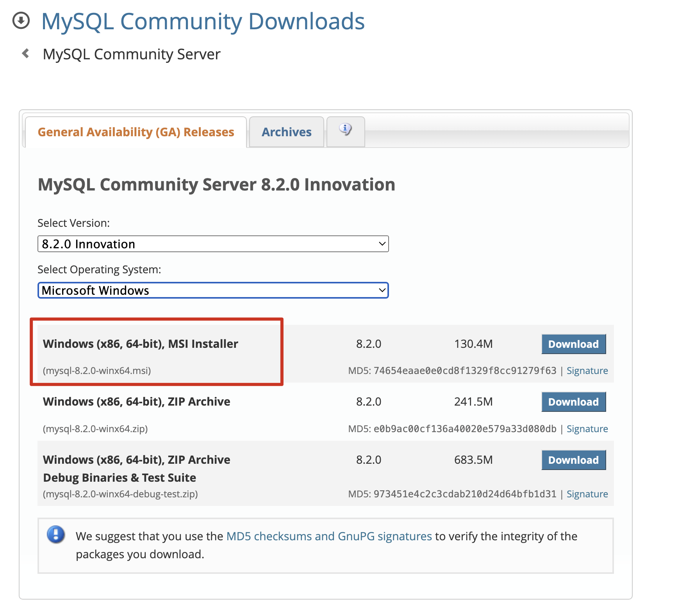
Task: Select the General Availability (GA) Releases tab
Action: [136, 132]
